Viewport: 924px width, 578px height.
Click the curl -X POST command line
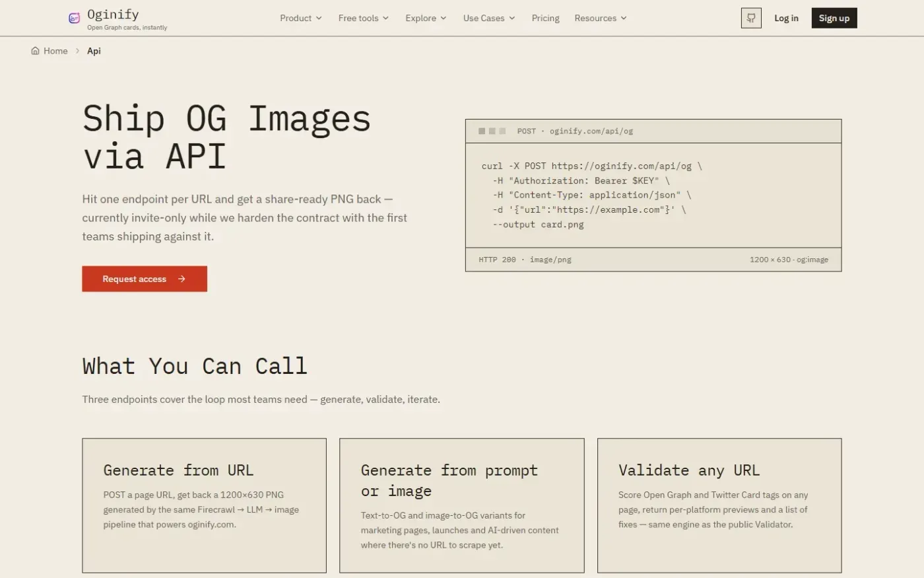click(x=592, y=166)
